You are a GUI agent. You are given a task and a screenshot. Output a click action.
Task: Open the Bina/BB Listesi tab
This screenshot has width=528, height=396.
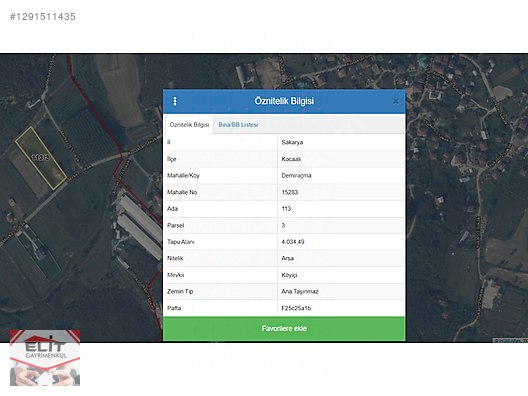tap(238, 125)
